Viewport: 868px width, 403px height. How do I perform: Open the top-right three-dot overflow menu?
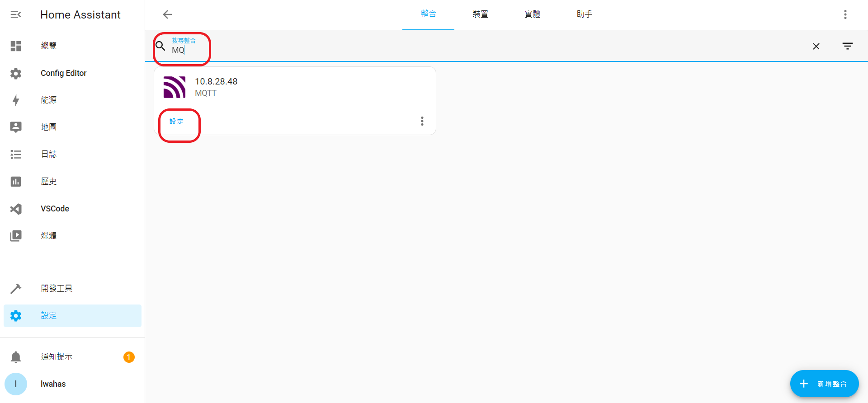click(x=845, y=15)
